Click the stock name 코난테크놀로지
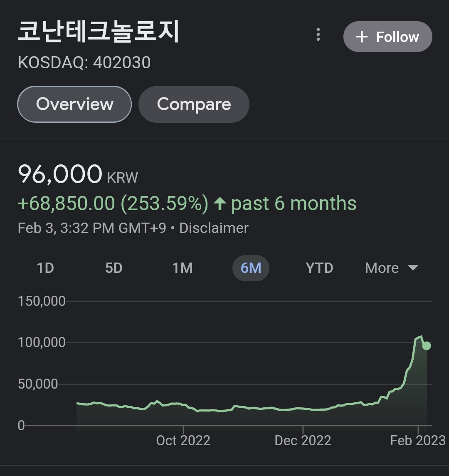 click(x=99, y=31)
